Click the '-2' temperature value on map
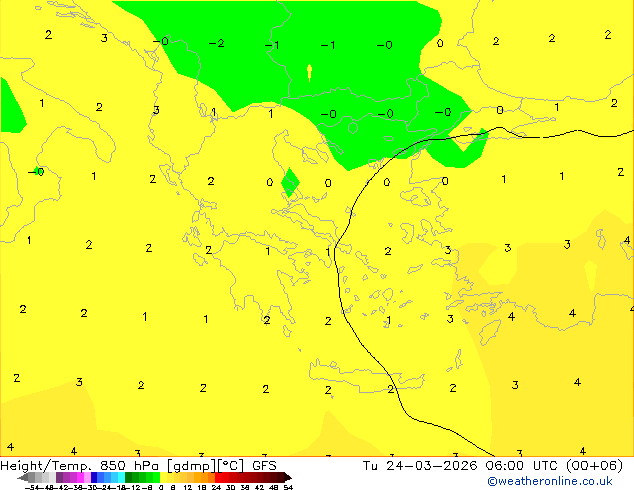 pos(217,43)
